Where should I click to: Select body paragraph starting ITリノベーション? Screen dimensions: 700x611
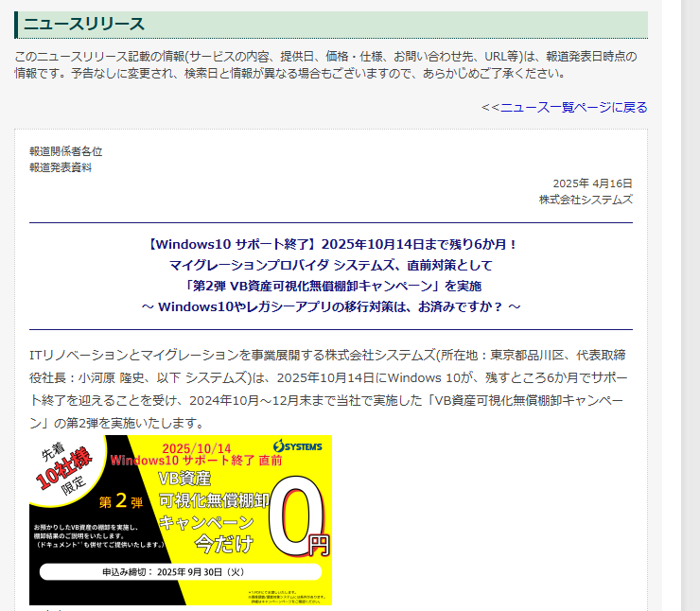[328, 389]
